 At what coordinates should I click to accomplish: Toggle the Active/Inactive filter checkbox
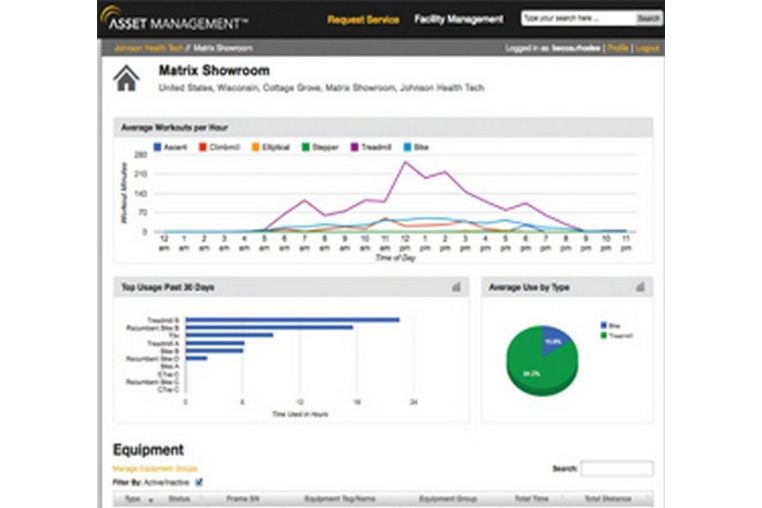[x=199, y=482]
